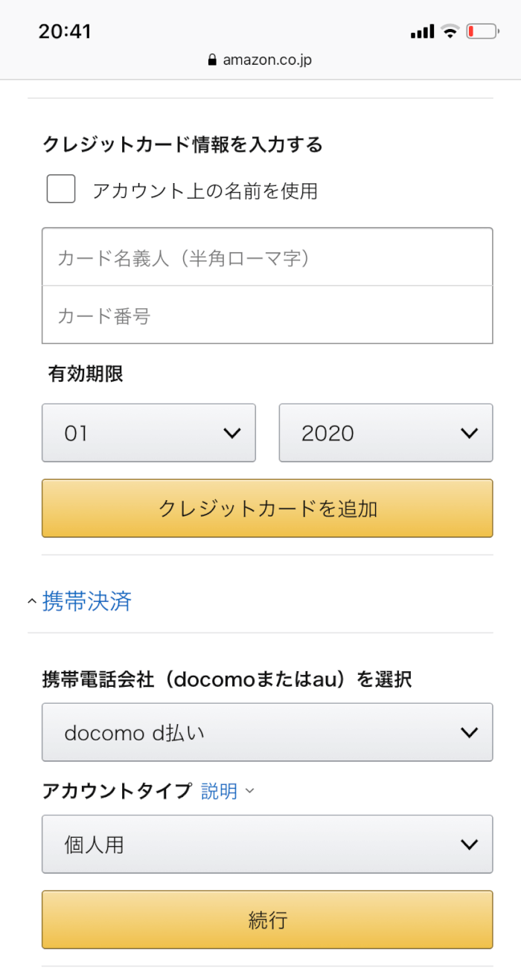521x980 pixels.
Task: Focus the カード番号 input field
Action: pos(266,316)
